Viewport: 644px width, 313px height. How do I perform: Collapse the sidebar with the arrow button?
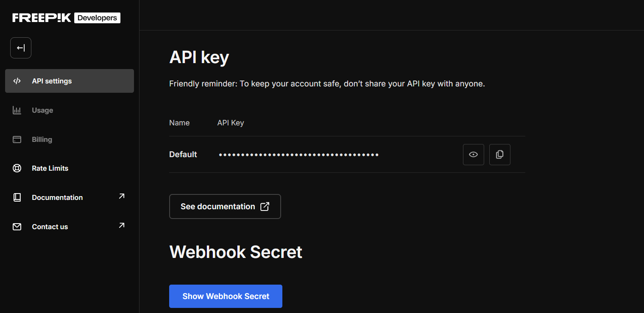20,47
